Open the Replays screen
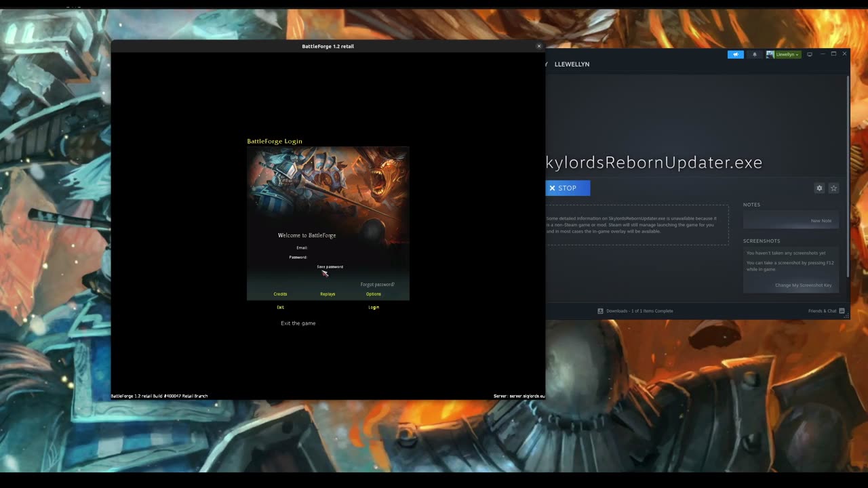Viewport: 868px width, 488px height. click(x=328, y=294)
